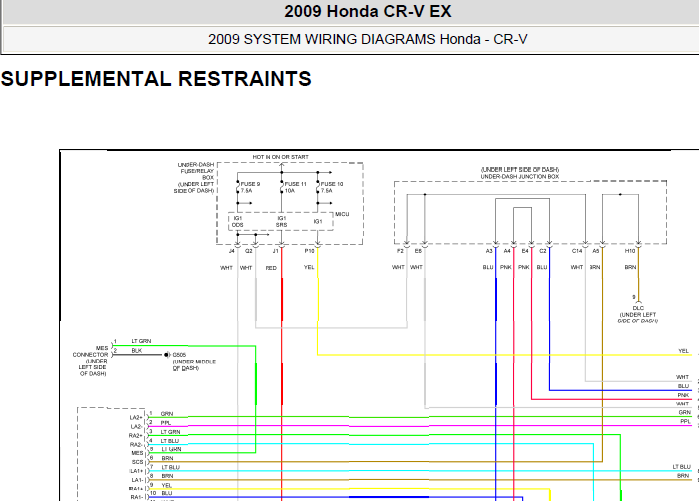This screenshot has width=699, height=501.
Task: Select connector pin label "F2"
Action: 400,251
